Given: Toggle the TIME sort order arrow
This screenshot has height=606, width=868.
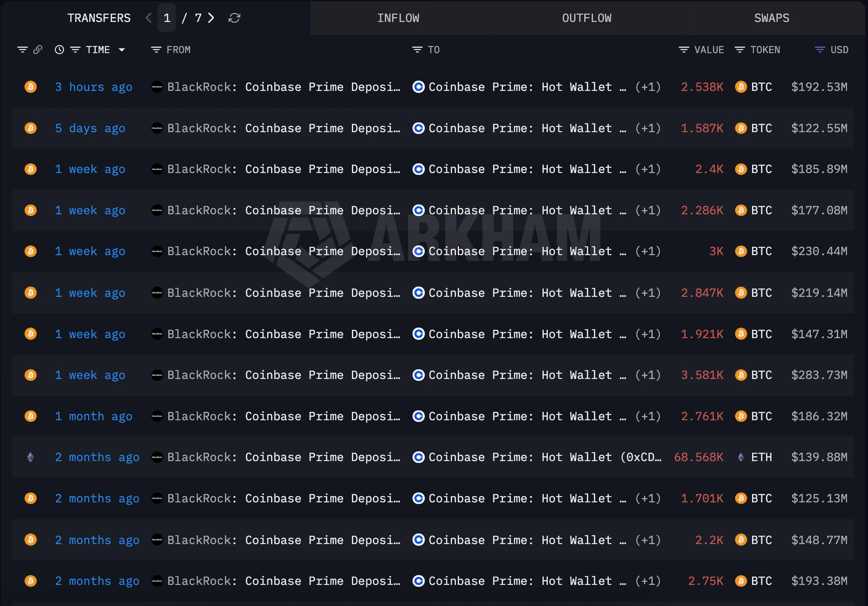Looking at the screenshot, I should point(122,50).
